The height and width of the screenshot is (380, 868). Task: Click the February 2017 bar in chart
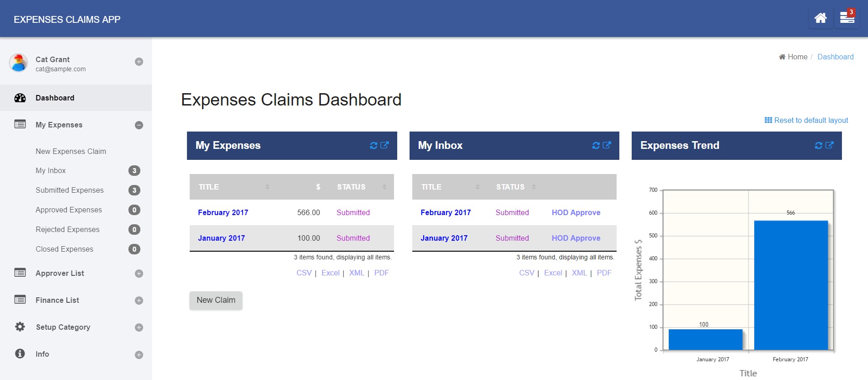pyautogui.click(x=791, y=285)
